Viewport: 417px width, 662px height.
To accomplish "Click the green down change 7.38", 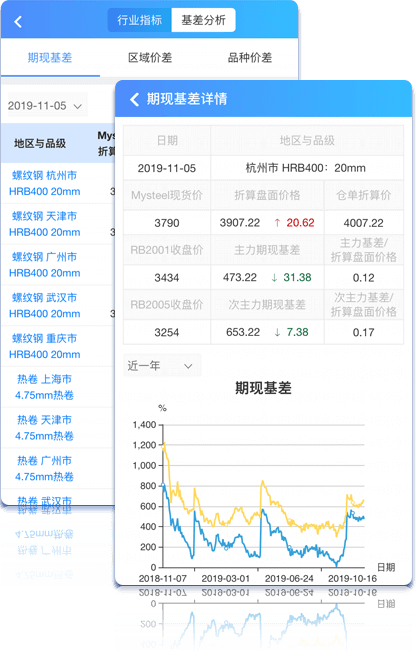I will [x=297, y=332].
